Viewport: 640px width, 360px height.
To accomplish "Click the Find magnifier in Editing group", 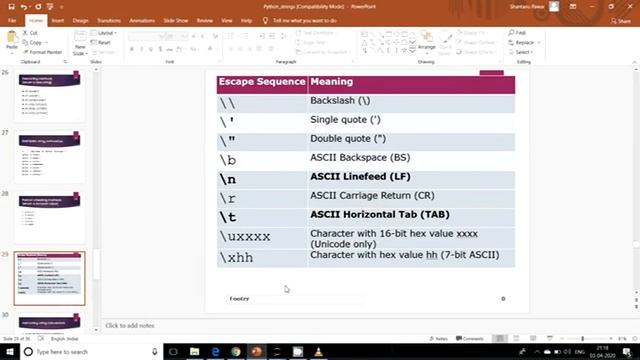I will tap(511, 33).
